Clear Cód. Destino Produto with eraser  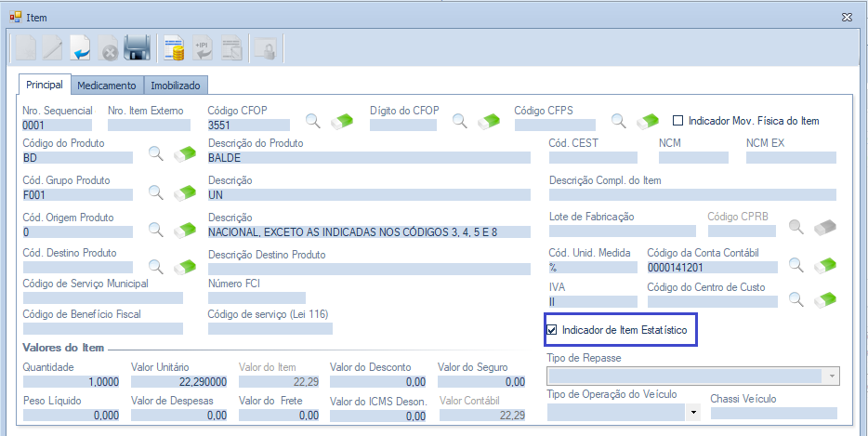[x=184, y=267]
